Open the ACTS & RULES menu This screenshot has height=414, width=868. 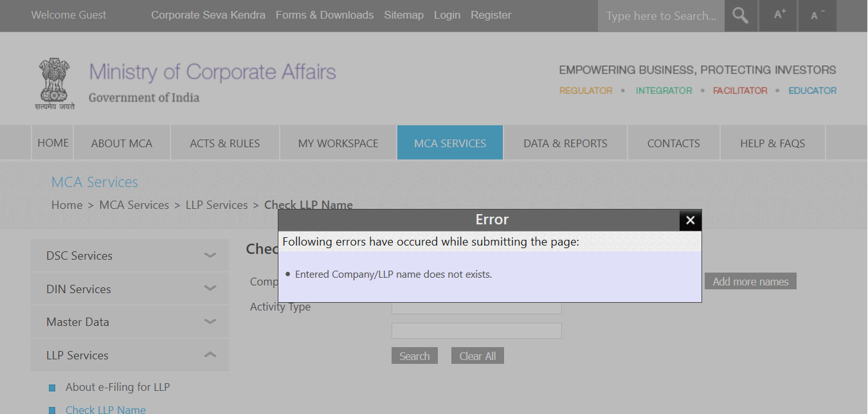(x=225, y=143)
